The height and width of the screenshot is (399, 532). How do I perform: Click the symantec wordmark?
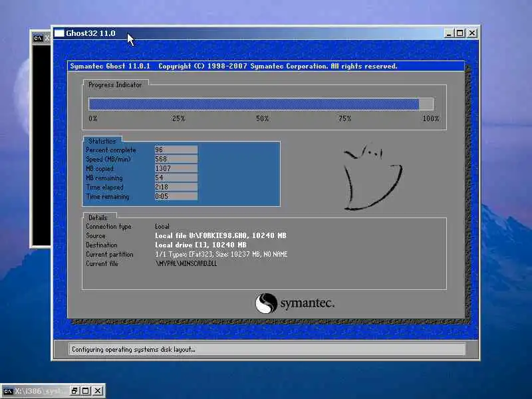pyautogui.click(x=307, y=303)
